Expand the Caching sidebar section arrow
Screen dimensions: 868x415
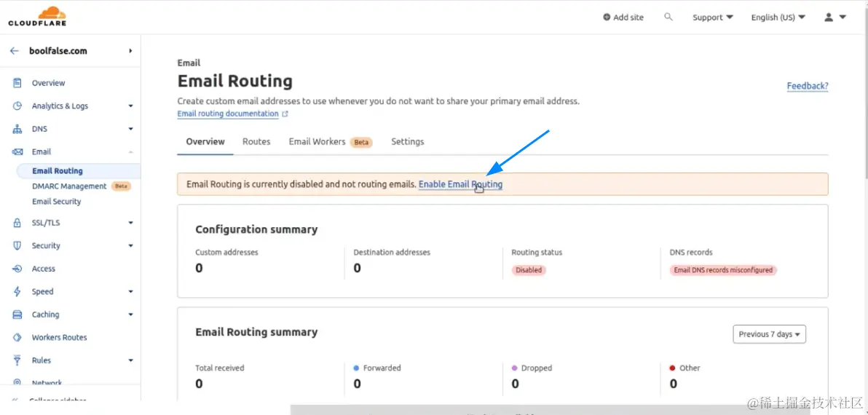click(130, 315)
